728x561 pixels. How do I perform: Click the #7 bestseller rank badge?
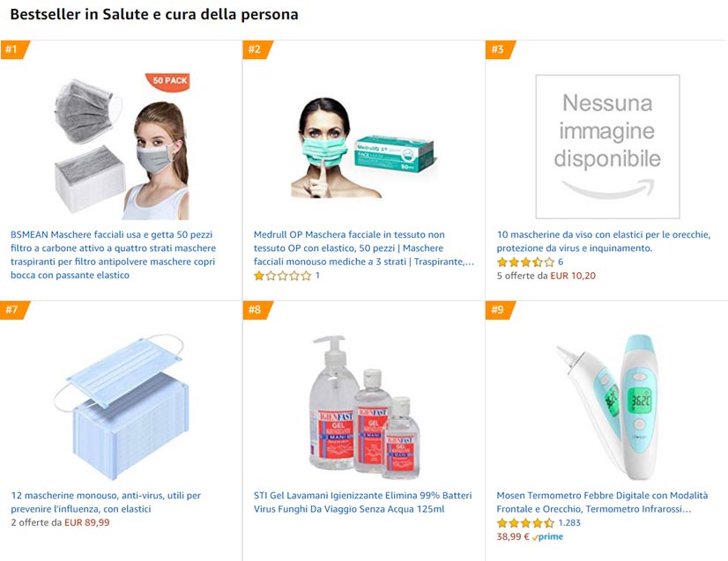12,310
